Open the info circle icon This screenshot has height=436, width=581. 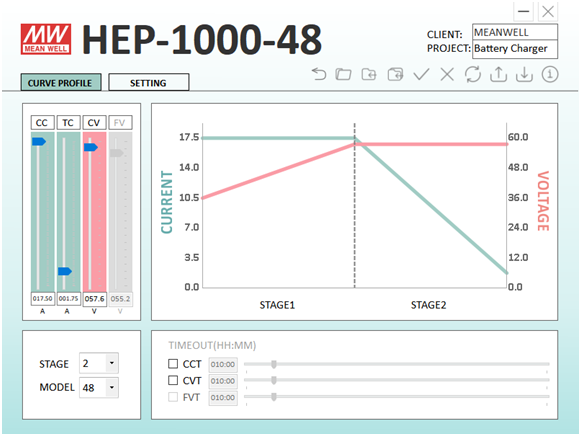click(x=550, y=74)
